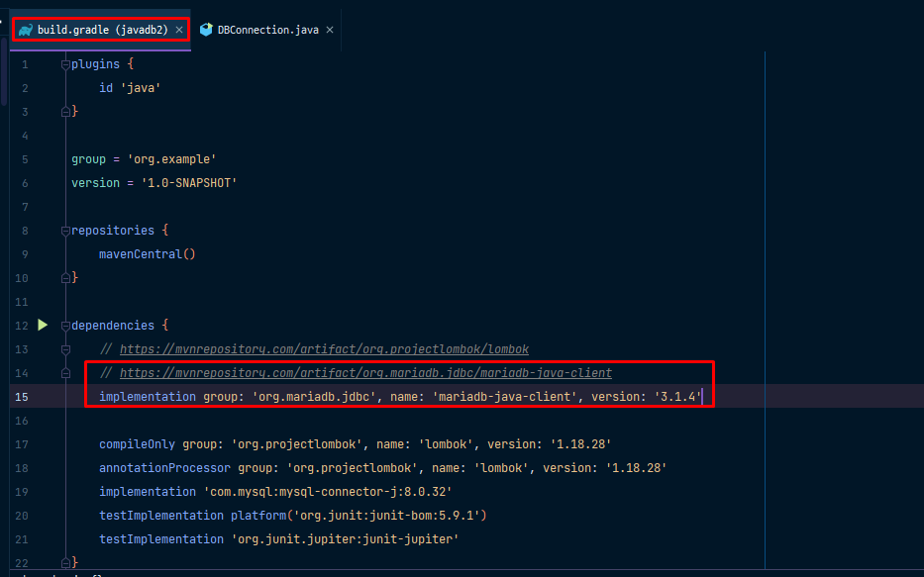
Task: Click the Gradle elephant icon on build.gradle tab
Action: (x=26, y=30)
